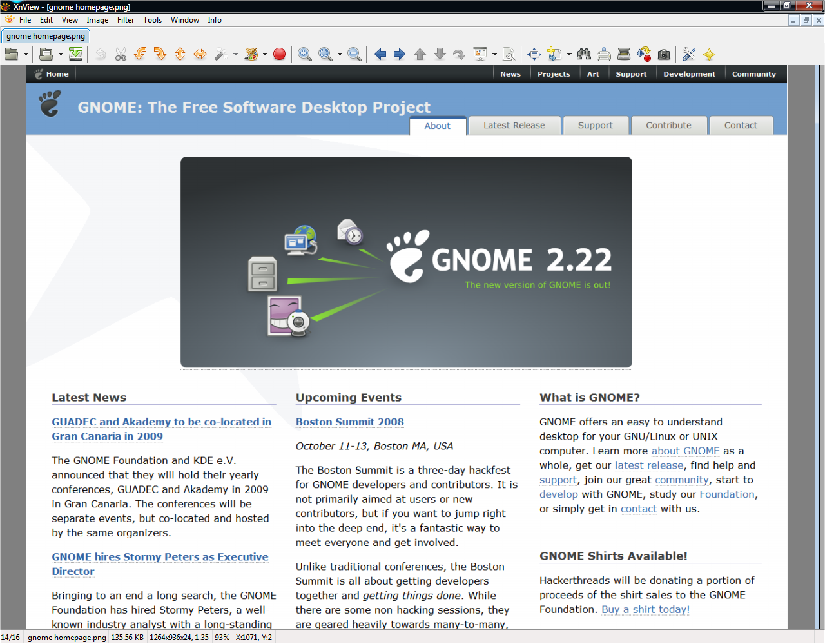The width and height of the screenshot is (825, 644).
Task: Click Projects in the top navigation
Action: [x=554, y=74]
